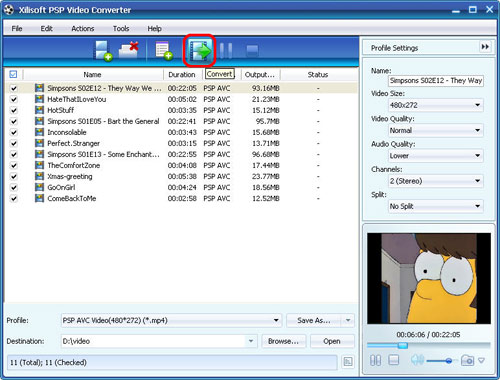Image resolution: width=500 pixels, height=380 pixels.
Task: Open the Video Size 480x272 dropdown
Action: coord(436,105)
